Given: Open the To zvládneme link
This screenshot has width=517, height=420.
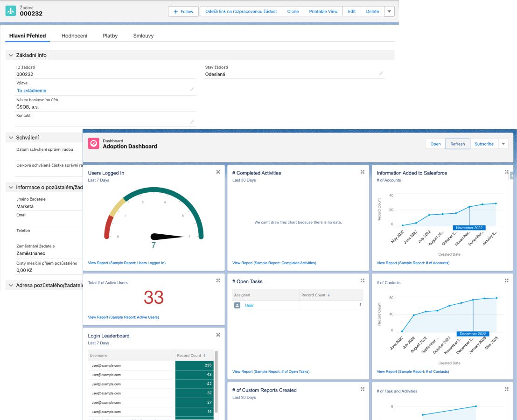Looking at the screenshot, I should (x=32, y=91).
